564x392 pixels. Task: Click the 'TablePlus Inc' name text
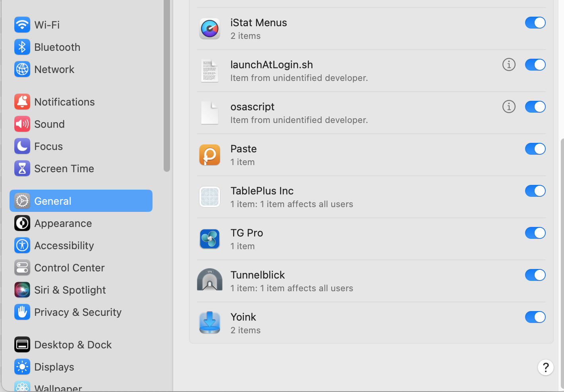point(262,191)
